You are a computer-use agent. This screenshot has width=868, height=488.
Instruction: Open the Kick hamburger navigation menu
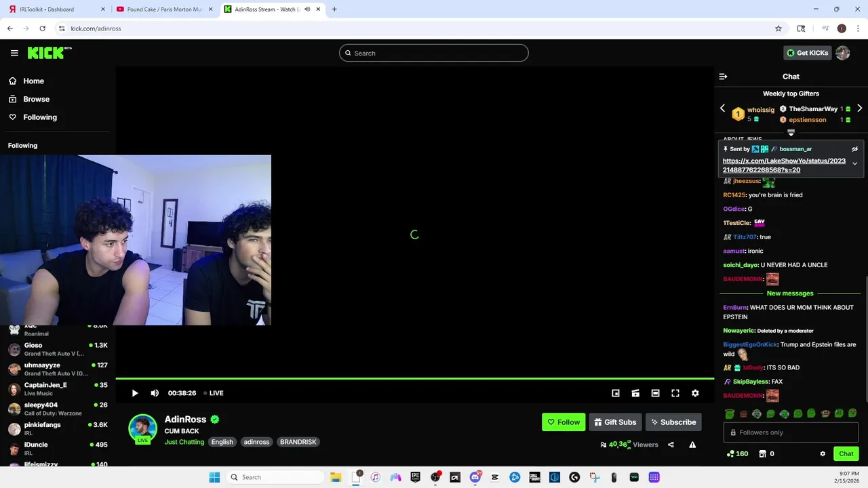14,53
